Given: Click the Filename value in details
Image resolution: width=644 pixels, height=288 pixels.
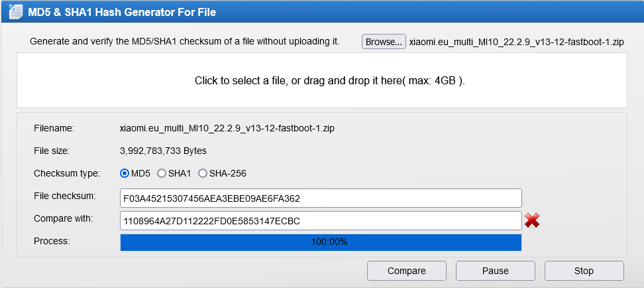Looking at the screenshot, I should coord(227,128).
